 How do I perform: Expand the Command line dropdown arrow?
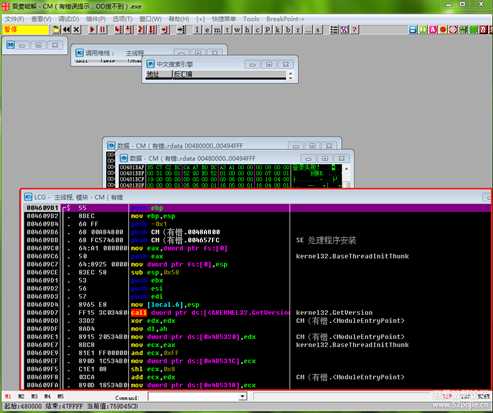243,396
